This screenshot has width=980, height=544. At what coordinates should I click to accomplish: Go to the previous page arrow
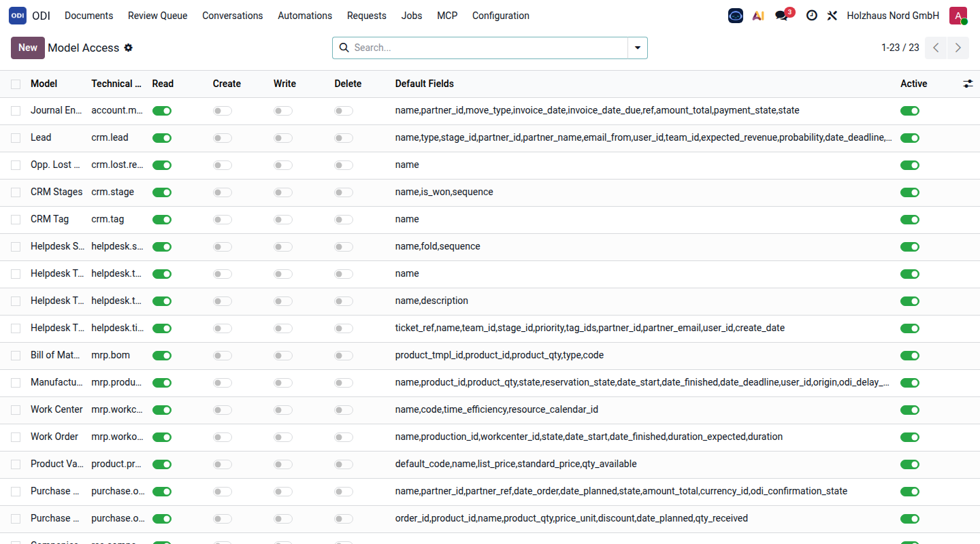click(x=936, y=48)
